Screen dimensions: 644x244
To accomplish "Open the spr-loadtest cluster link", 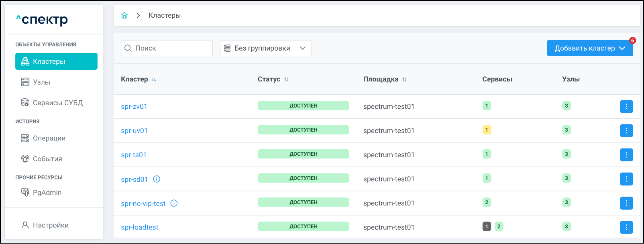I will [x=139, y=227].
